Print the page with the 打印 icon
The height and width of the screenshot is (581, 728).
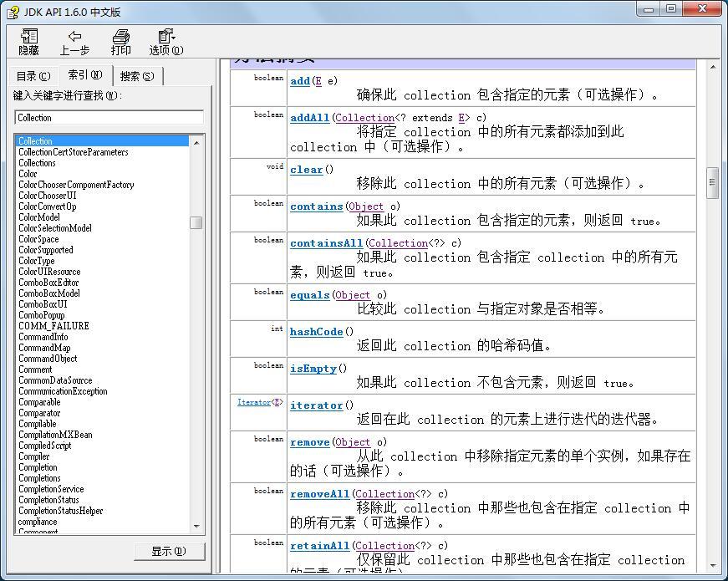pos(120,42)
